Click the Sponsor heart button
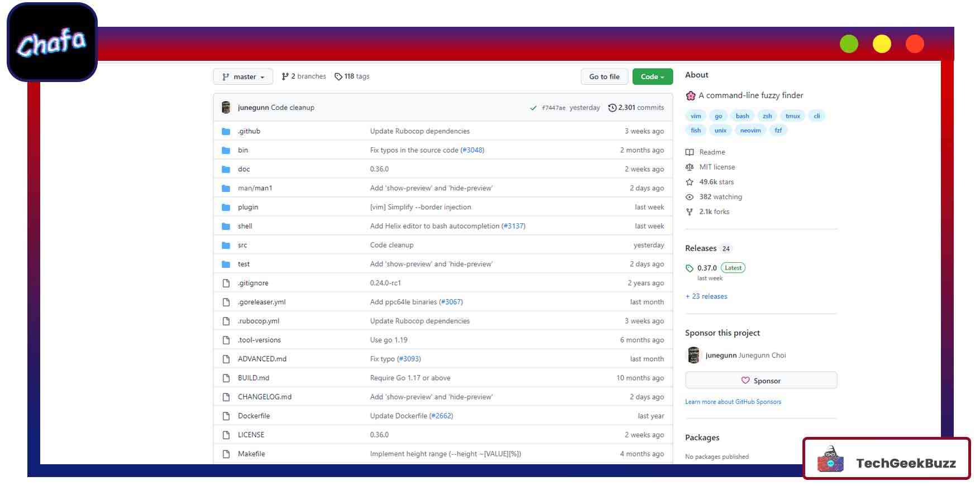Image resolution: width=980 pixels, height=486 pixels. pos(761,381)
